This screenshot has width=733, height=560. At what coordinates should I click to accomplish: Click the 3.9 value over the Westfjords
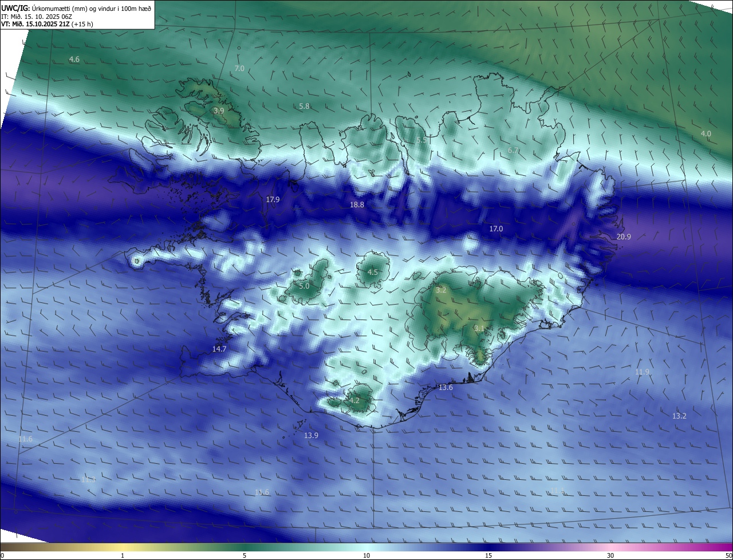218,111
